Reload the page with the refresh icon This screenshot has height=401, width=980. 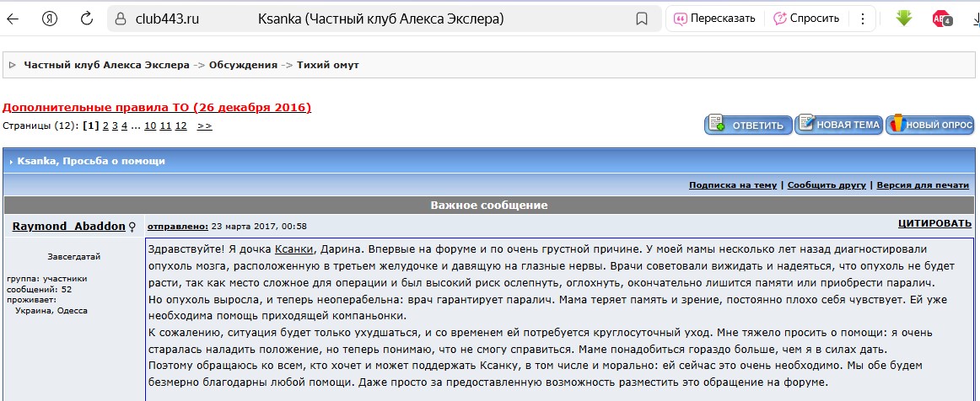point(86,19)
